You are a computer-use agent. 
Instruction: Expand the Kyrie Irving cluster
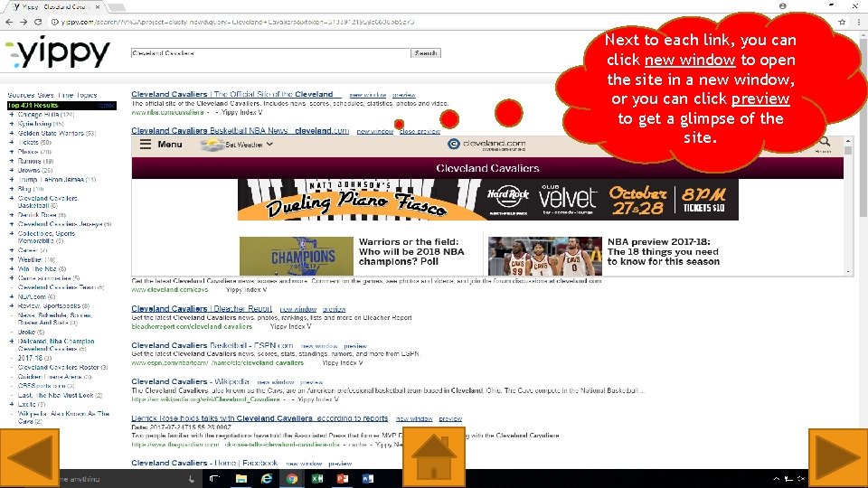tap(12, 124)
